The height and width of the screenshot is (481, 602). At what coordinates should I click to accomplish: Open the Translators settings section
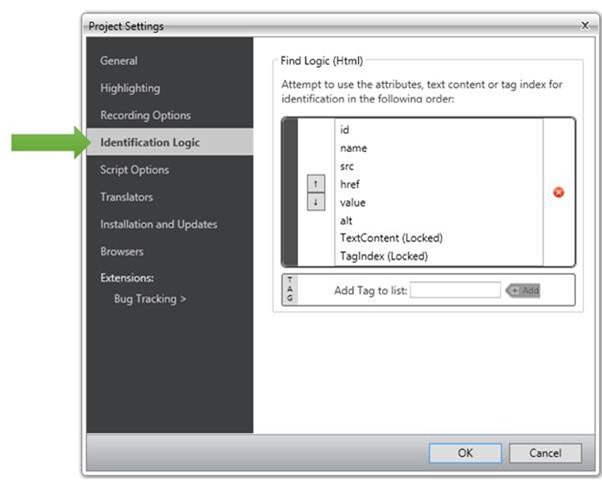click(127, 197)
